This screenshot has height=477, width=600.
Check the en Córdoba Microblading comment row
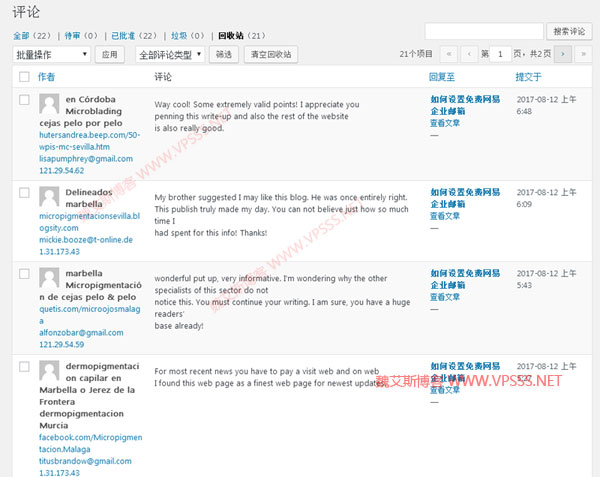(x=24, y=100)
